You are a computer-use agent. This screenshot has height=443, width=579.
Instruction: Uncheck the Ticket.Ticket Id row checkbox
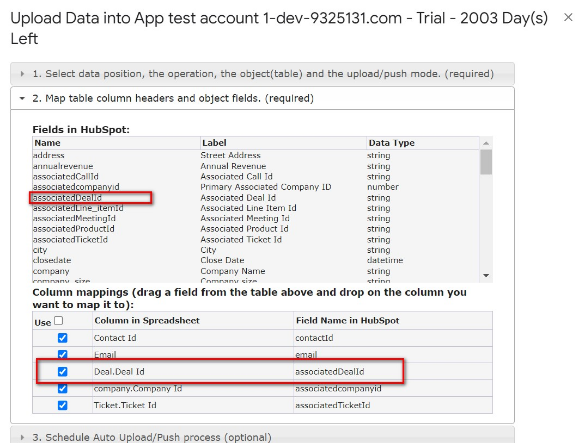62,405
